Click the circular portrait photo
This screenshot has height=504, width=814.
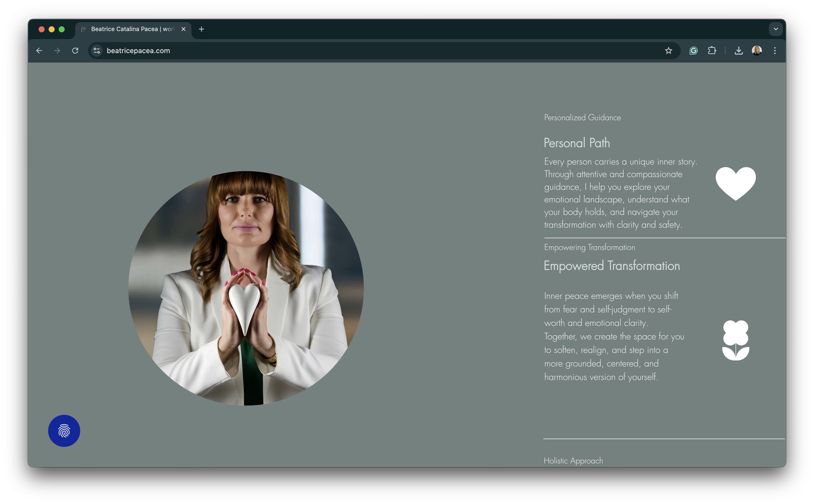click(246, 288)
